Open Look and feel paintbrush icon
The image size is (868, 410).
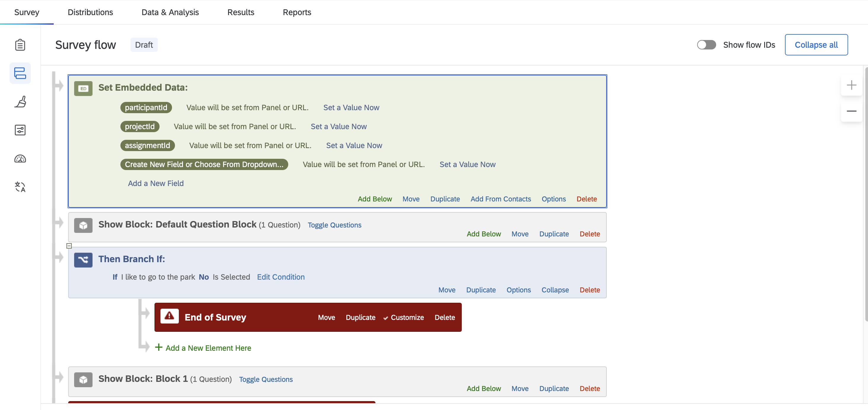click(20, 102)
